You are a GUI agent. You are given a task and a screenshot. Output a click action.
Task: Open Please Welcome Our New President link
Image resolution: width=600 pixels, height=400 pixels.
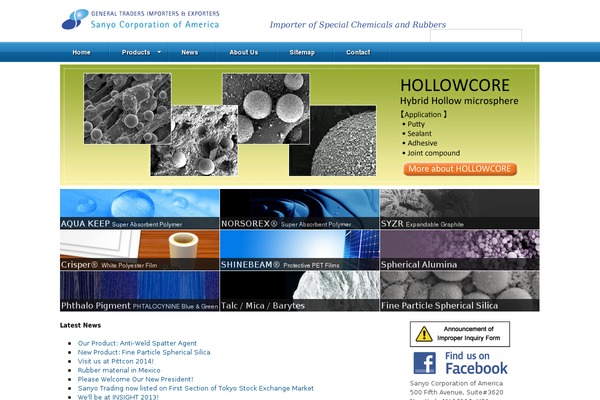point(135,379)
